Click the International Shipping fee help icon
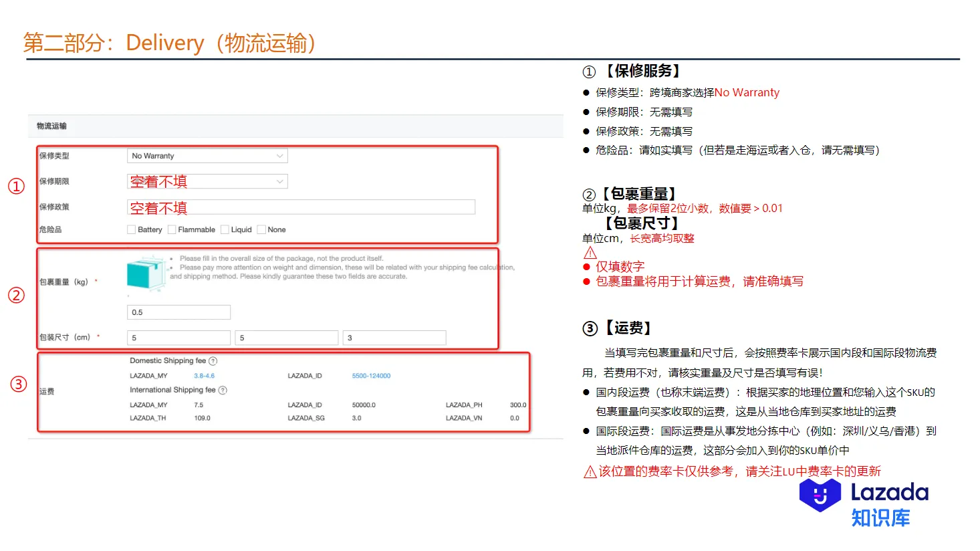This screenshot has width=980, height=551. tap(221, 390)
